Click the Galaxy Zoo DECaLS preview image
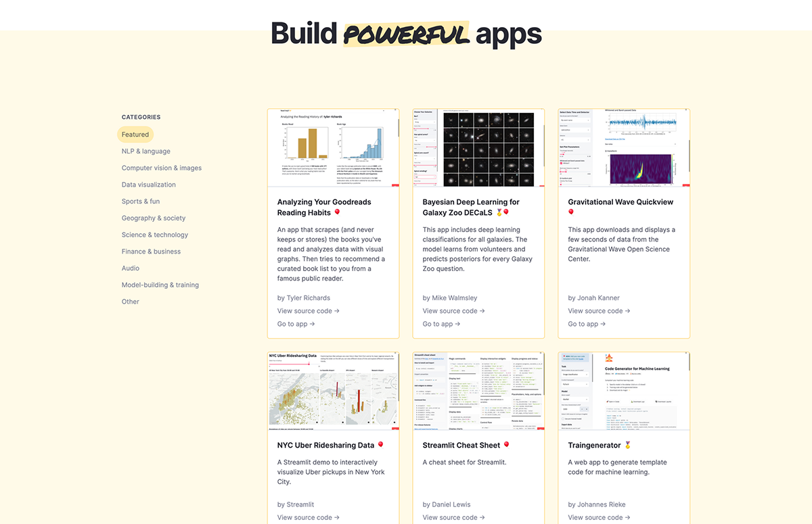812x524 pixels. click(478, 148)
